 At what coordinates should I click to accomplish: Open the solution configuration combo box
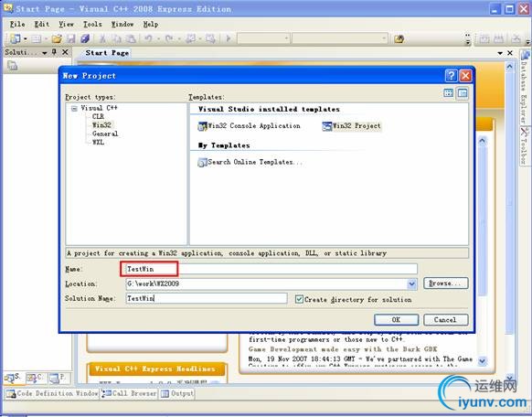(263, 38)
